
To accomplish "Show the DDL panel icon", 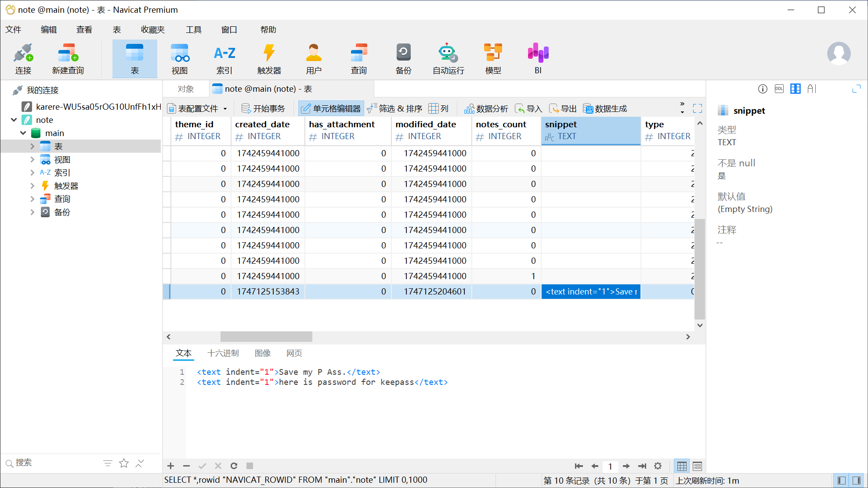I will tap(779, 89).
